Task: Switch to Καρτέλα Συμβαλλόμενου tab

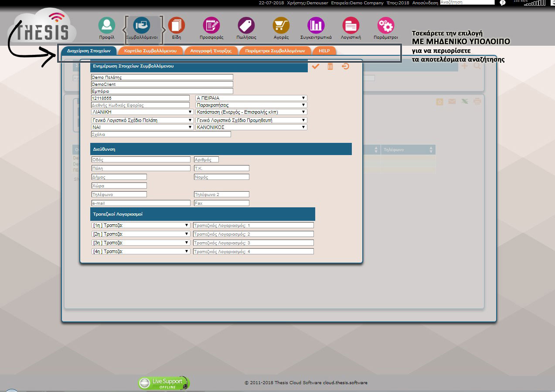Action: [150, 51]
